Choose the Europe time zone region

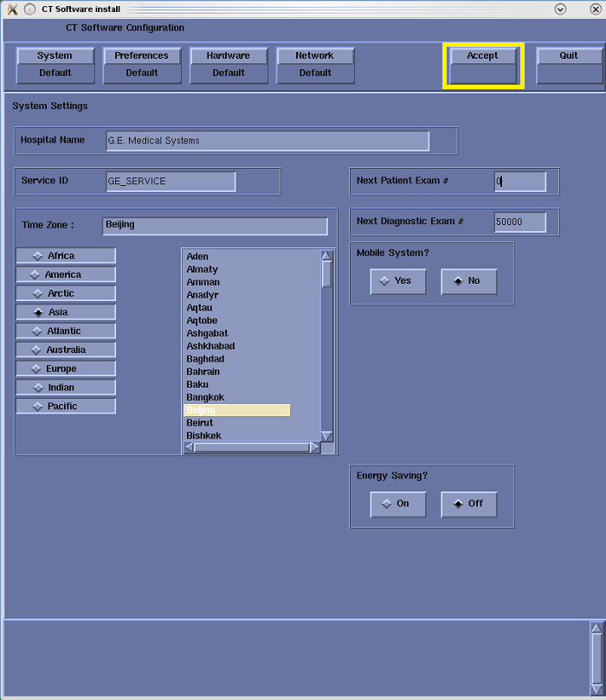click(x=65, y=369)
